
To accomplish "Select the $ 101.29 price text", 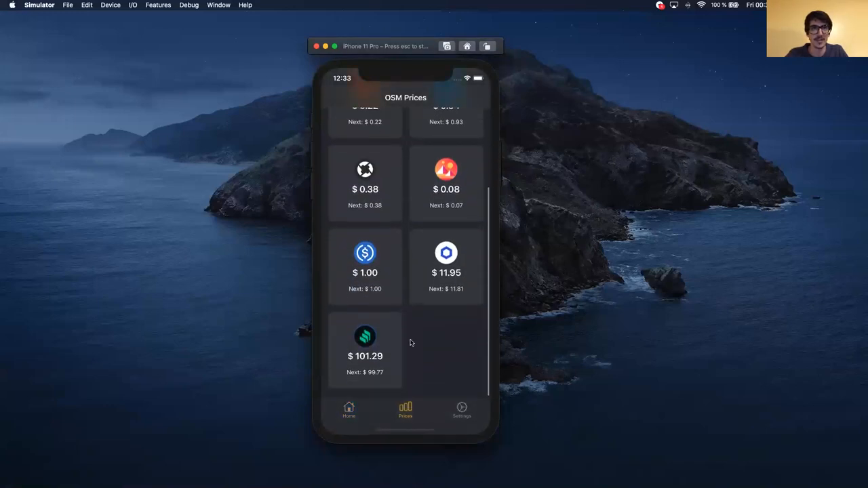I will point(365,356).
